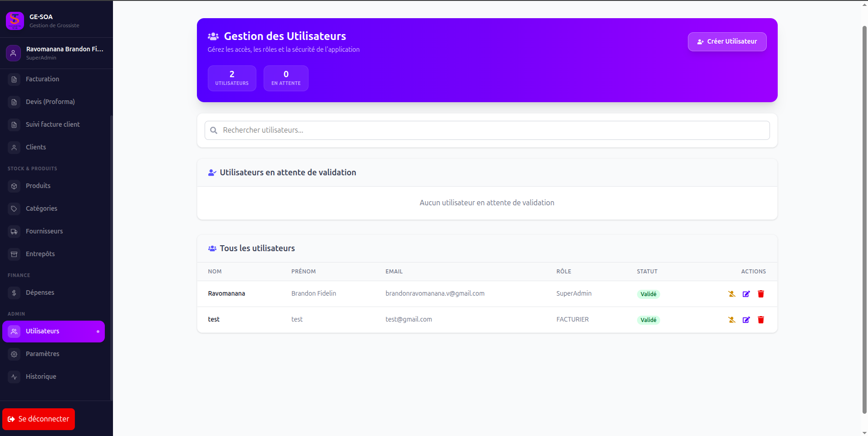Viewport: 868px width, 436px height.
Task: Open the Facturation menu
Action: pos(54,79)
